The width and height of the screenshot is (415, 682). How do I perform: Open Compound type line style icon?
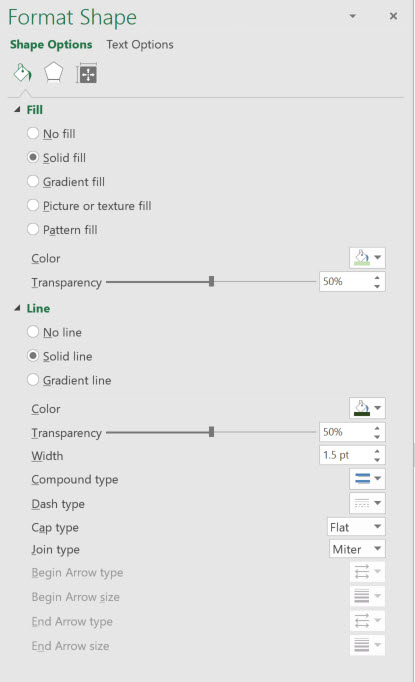tap(367, 479)
